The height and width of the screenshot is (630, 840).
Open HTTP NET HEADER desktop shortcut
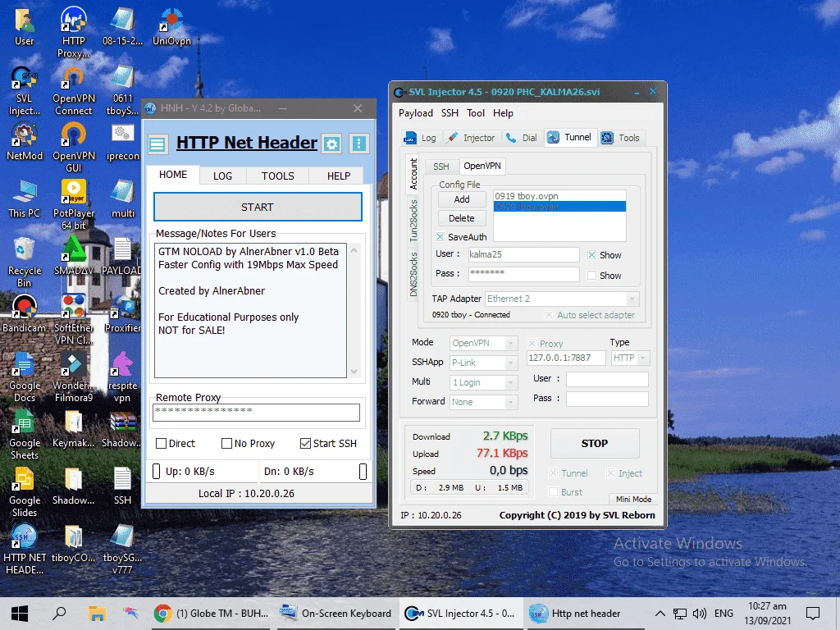24,549
